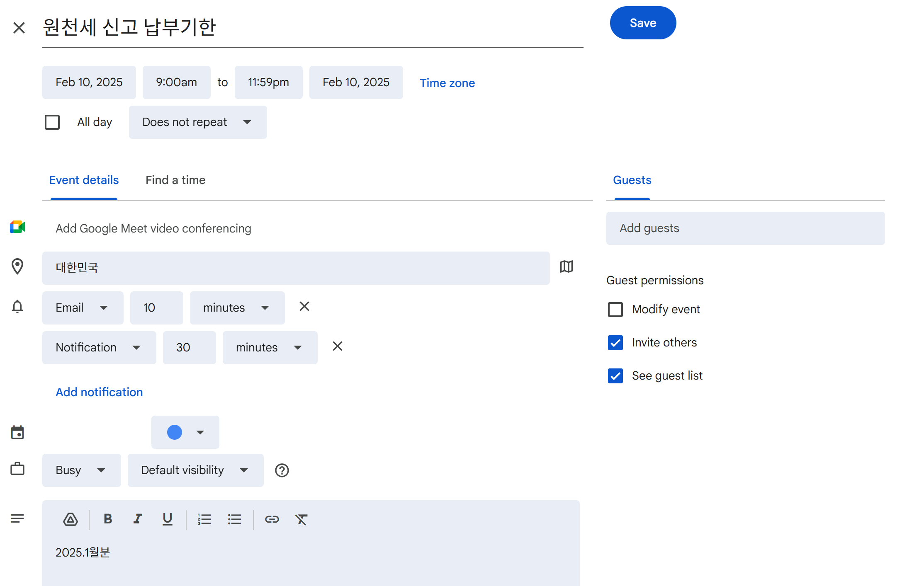Open the blue event color picker
The width and height of the screenshot is (924, 586).
tap(185, 432)
